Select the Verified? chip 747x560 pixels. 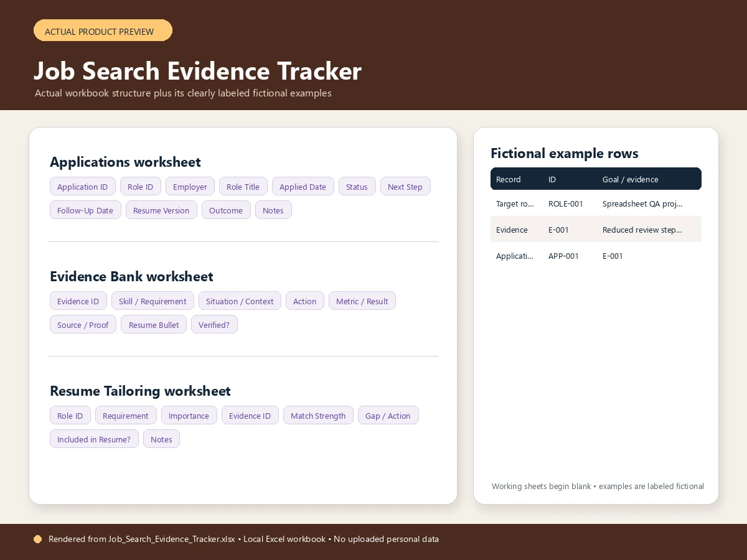pyautogui.click(x=214, y=325)
